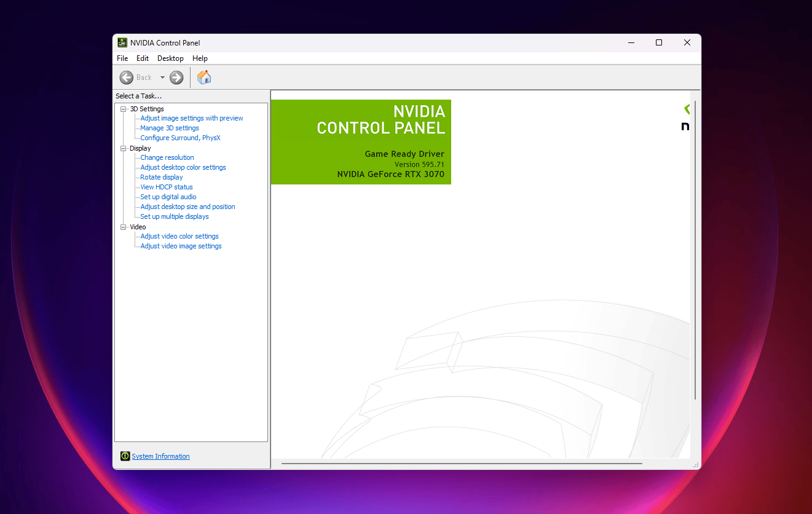Select the Display category label
This screenshot has height=514, width=812.
point(140,148)
